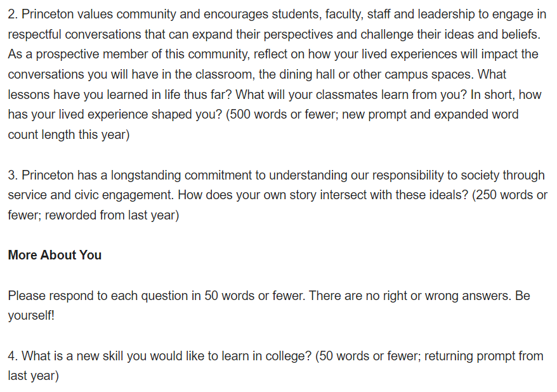Screen dimensions: 557x392
Task: Click the phrase "service and civic engagement"
Action: 91,195
